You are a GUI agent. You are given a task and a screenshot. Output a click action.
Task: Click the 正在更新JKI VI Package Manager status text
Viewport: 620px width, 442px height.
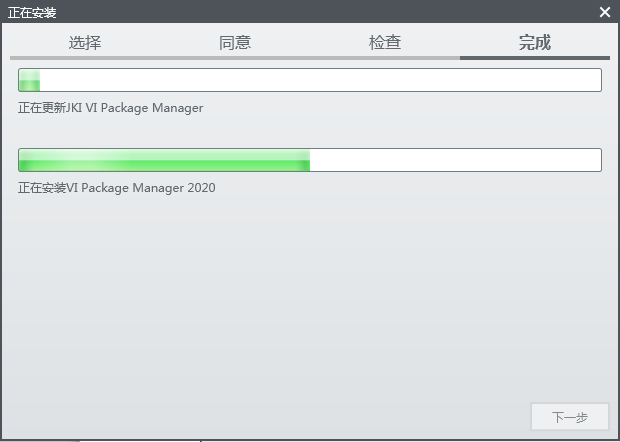tap(110, 108)
